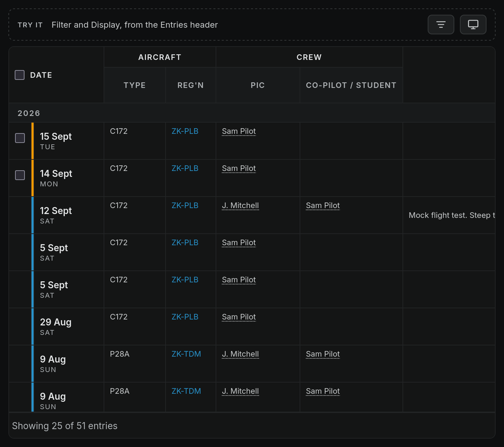The image size is (504, 447).
Task: Click the 'Filter and Display, from the Entries header' hint
Action: [135, 25]
